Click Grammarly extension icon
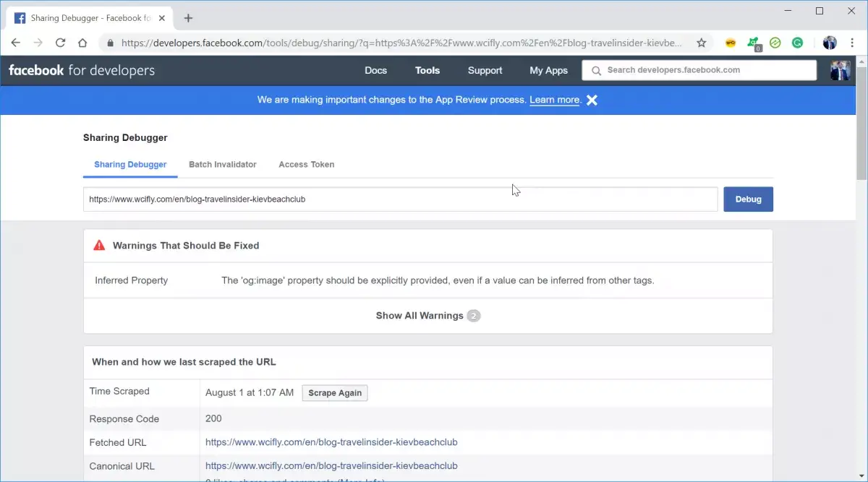Viewport: 868px width, 482px height. click(x=797, y=43)
